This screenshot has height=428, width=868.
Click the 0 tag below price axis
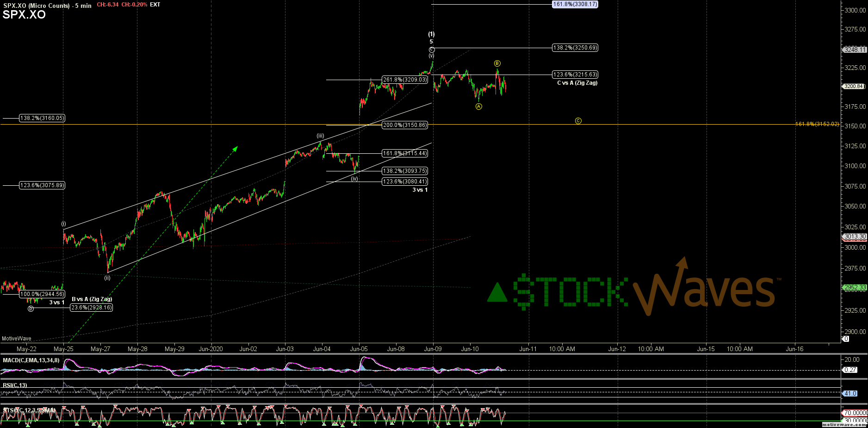845,339
